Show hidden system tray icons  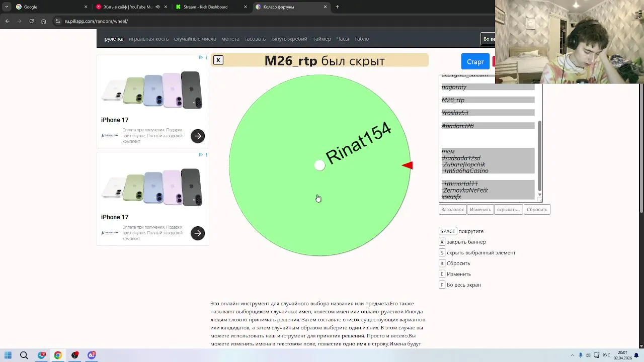click(573, 355)
